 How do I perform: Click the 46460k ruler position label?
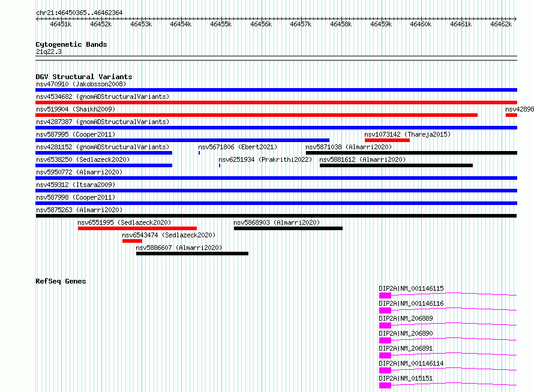[421, 24]
